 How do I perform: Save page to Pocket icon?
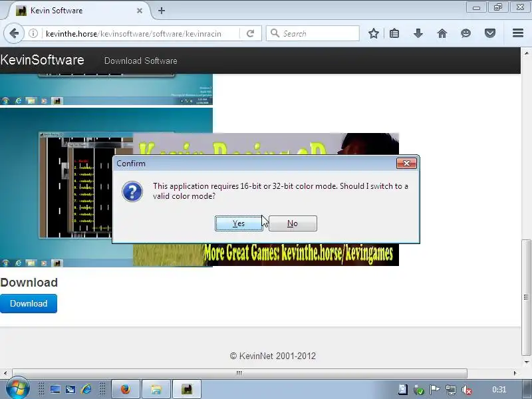tap(490, 34)
